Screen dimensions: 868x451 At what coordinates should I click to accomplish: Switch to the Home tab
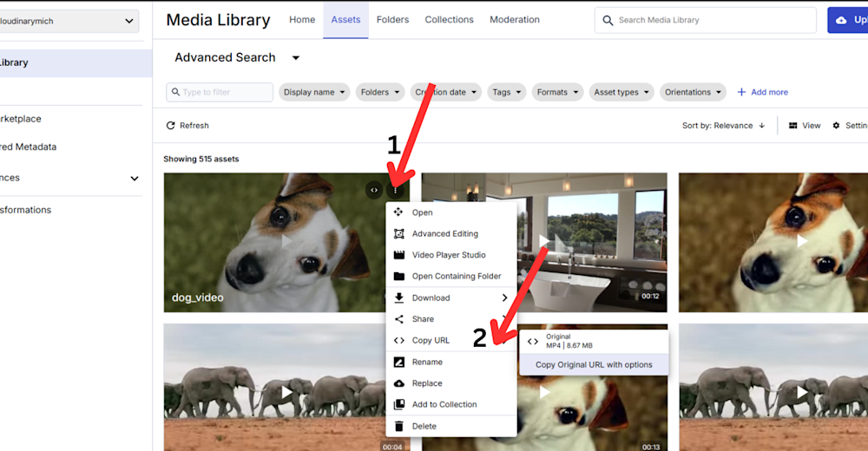pos(302,19)
